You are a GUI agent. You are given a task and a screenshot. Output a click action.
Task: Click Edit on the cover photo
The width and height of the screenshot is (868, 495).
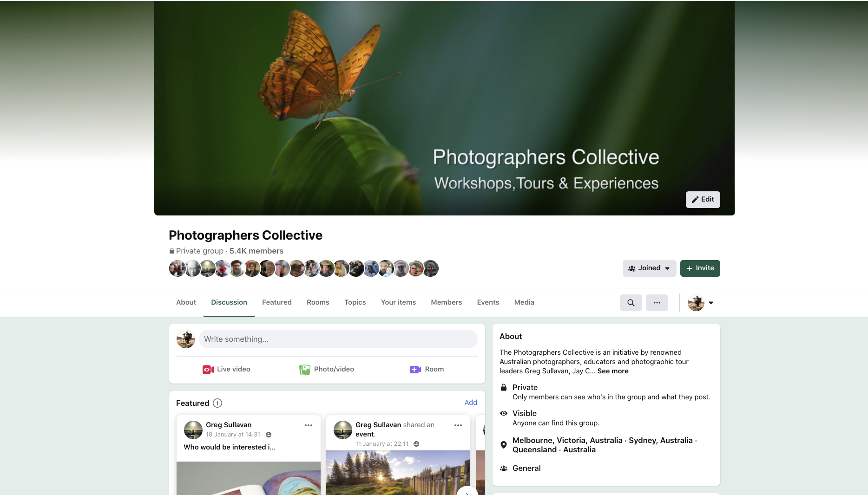click(703, 200)
